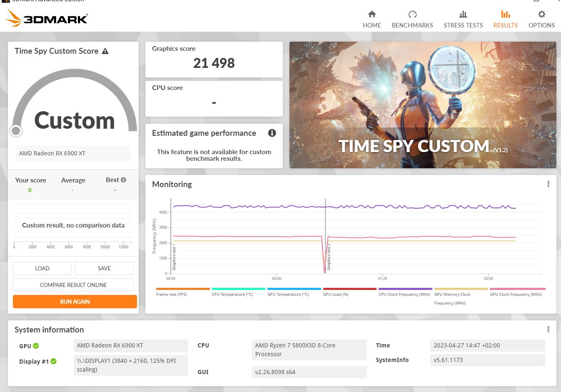The height and width of the screenshot is (392, 561).
Task: Click the info icon next to Best
Action: [123, 180]
